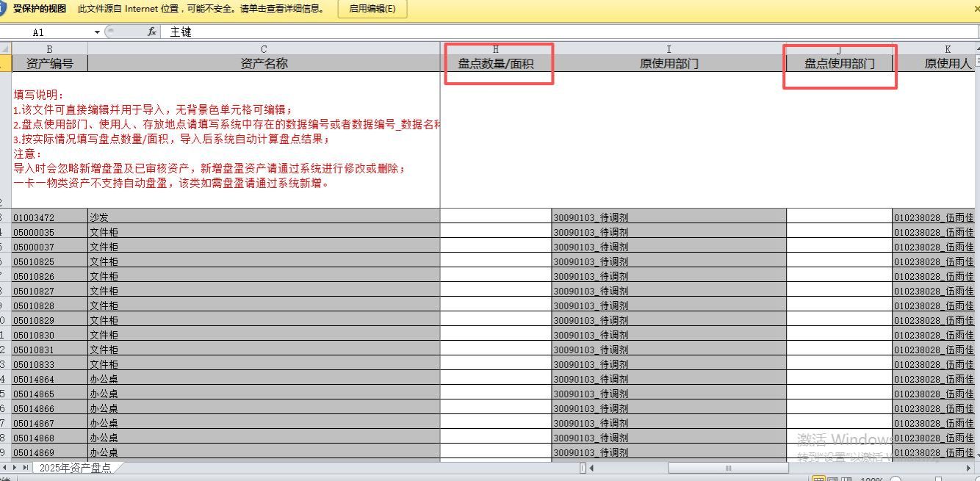Switch to Normal view in status bar
This screenshot has width=980, height=481.
818,479
